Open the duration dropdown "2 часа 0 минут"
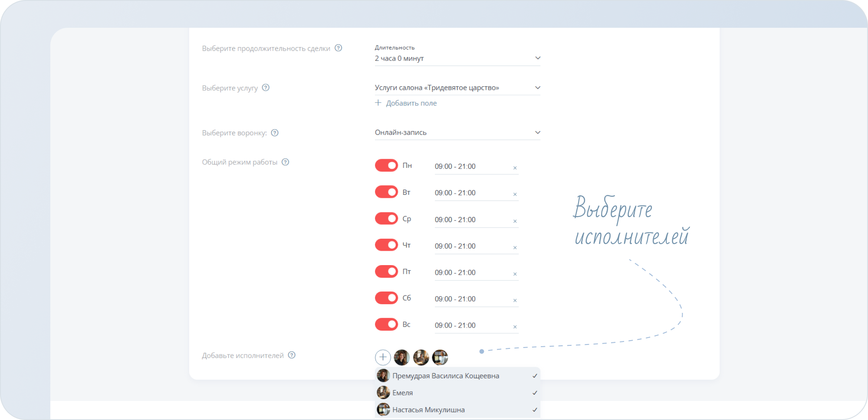 pyautogui.click(x=457, y=58)
